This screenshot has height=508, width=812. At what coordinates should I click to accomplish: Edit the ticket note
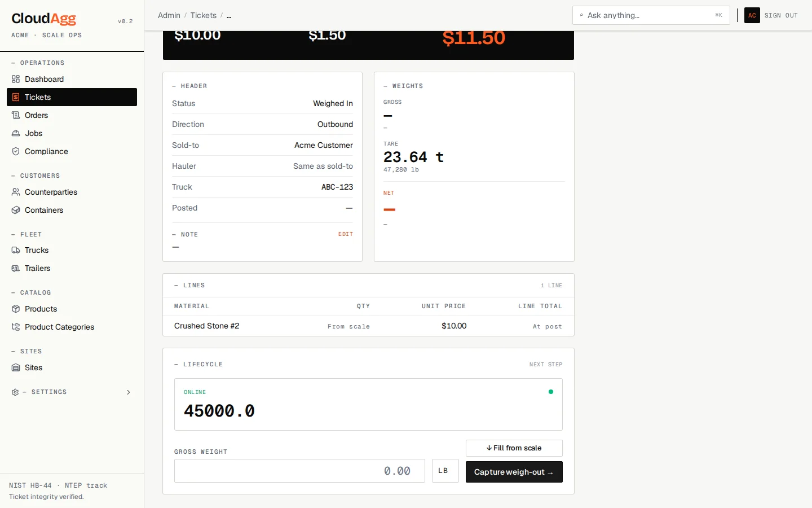(346, 234)
